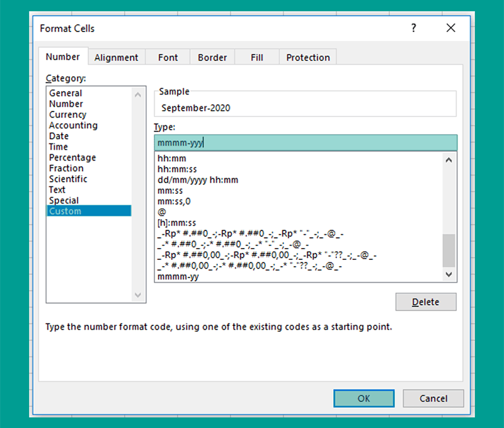Image resolution: width=504 pixels, height=428 pixels.
Task: Click the Help question mark icon
Action: (x=414, y=28)
